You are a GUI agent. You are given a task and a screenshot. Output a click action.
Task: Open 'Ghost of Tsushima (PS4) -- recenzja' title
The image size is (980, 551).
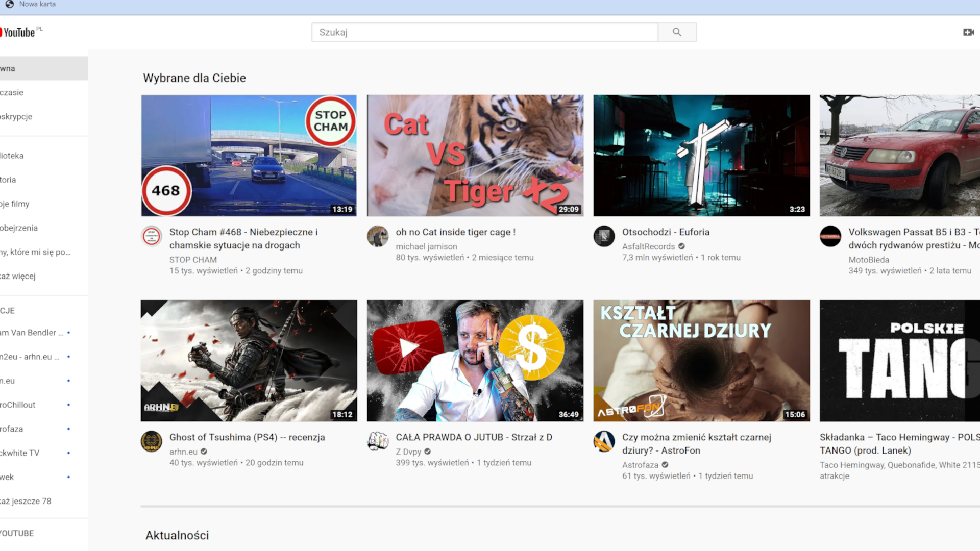pyautogui.click(x=247, y=437)
